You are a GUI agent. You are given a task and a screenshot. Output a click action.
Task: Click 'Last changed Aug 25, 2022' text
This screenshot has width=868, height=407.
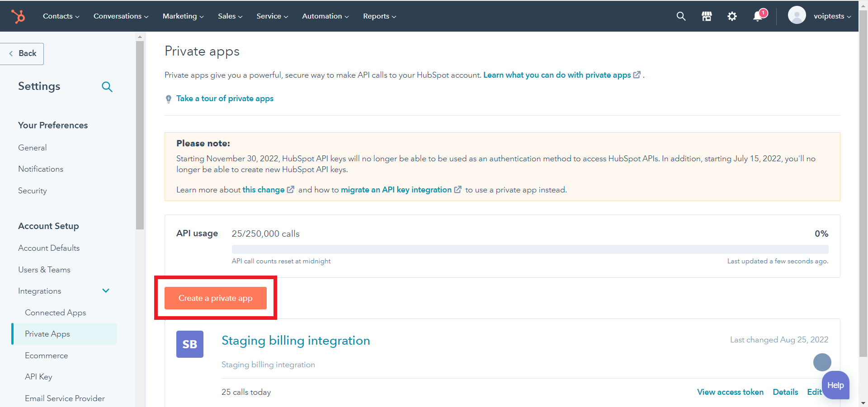pyautogui.click(x=779, y=340)
